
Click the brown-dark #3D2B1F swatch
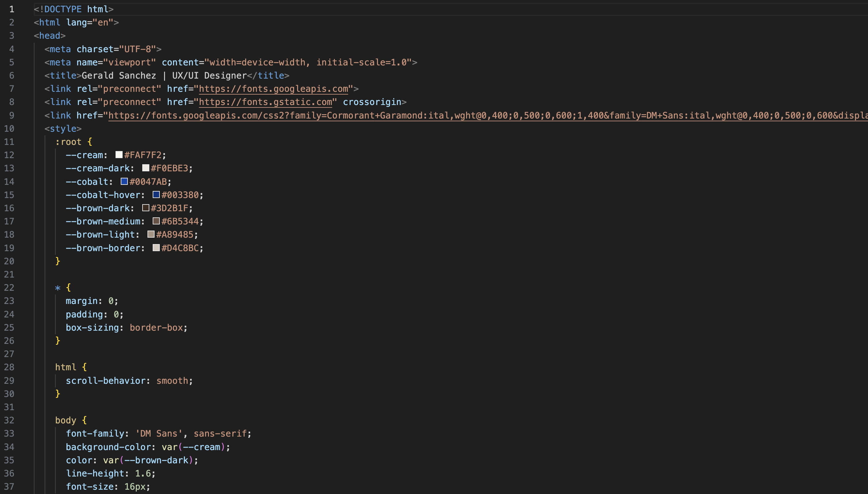[146, 208]
